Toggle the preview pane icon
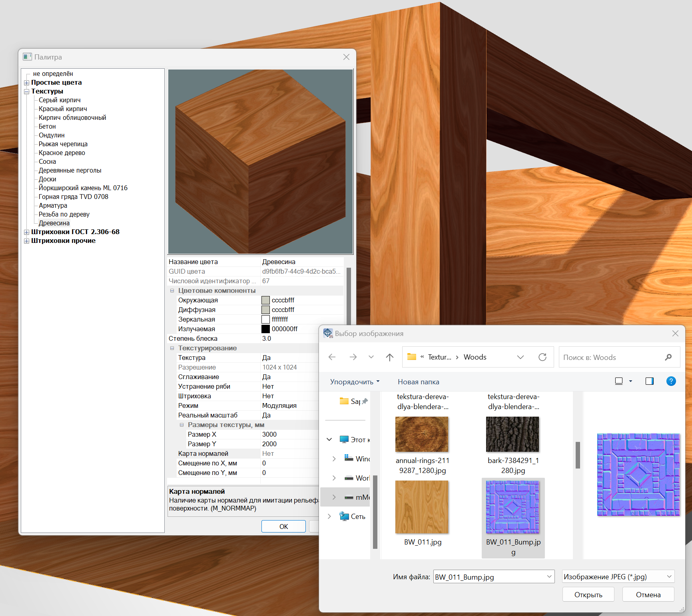The height and width of the screenshot is (616, 692). click(x=650, y=381)
